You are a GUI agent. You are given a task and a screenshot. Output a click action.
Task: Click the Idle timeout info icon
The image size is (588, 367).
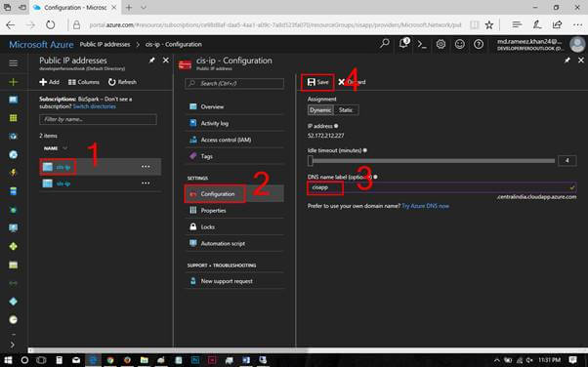(x=365, y=150)
